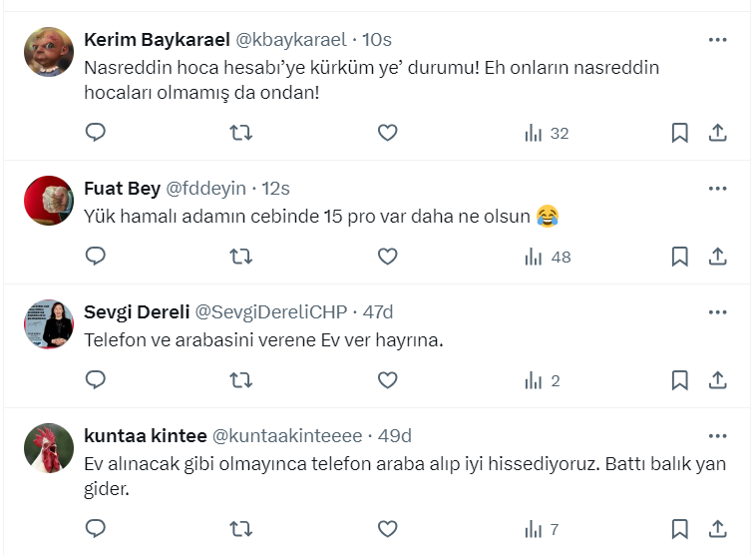Open more options menu on Sevgi Dereli's tweet
This screenshot has width=756, height=555.
(x=717, y=312)
